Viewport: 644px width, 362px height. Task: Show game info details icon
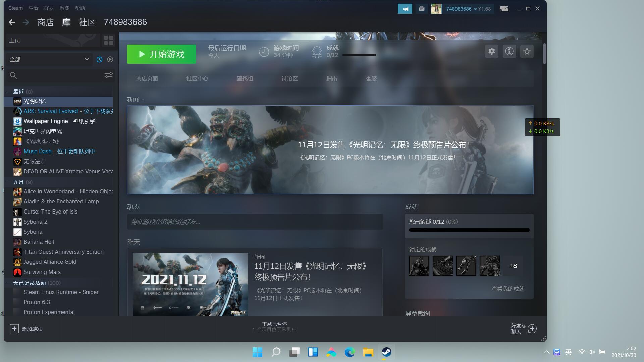click(509, 51)
